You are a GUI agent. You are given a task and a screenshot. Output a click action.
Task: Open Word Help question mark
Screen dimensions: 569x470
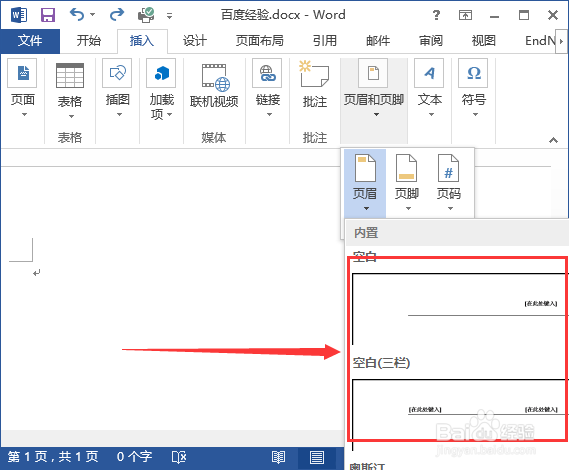[x=436, y=15]
